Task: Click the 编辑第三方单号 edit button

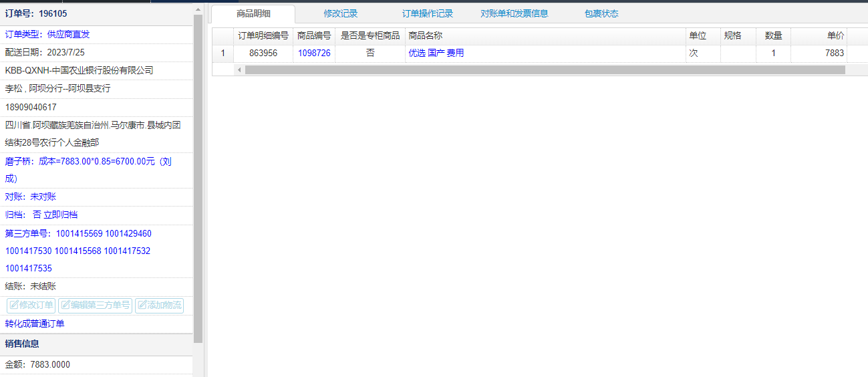Action: point(95,305)
